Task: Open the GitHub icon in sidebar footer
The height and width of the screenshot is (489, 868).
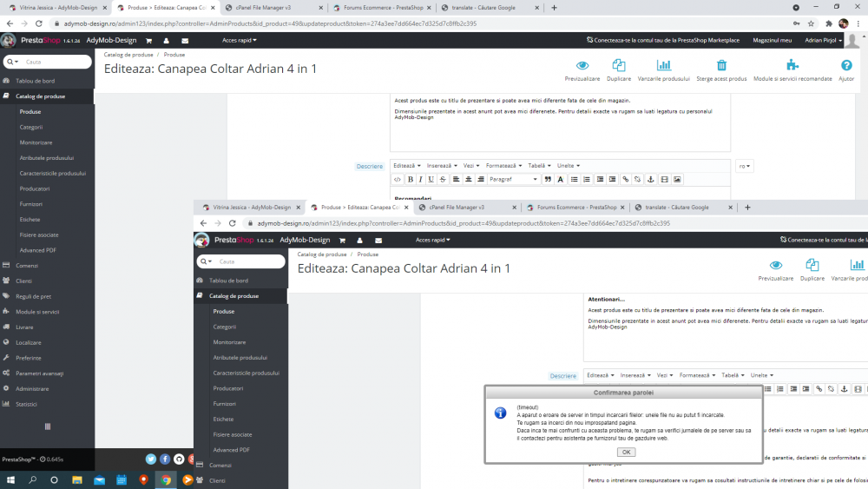Action: coord(179,459)
